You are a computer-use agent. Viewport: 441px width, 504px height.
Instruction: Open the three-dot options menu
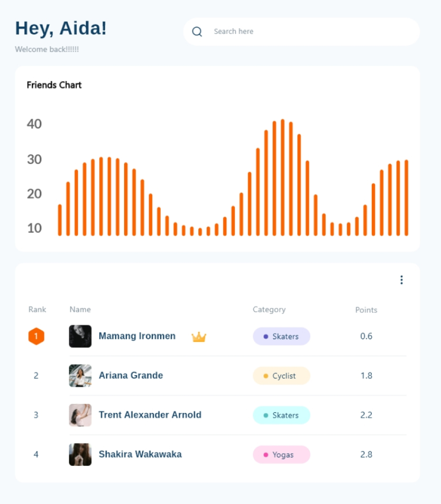point(401,280)
